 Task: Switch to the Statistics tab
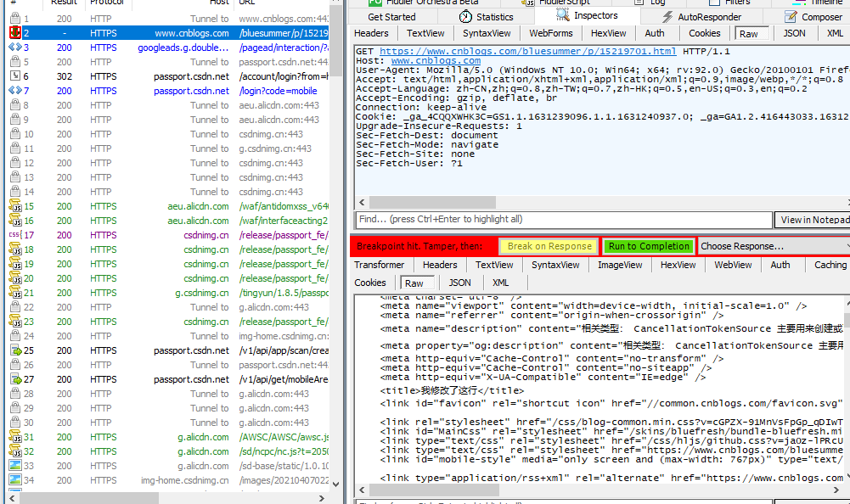pos(486,17)
